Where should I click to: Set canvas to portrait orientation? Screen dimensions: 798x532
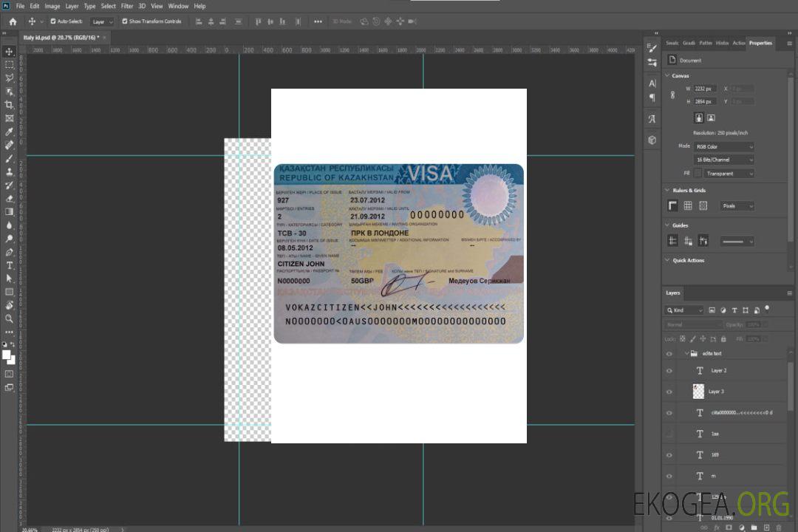[x=699, y=118]
